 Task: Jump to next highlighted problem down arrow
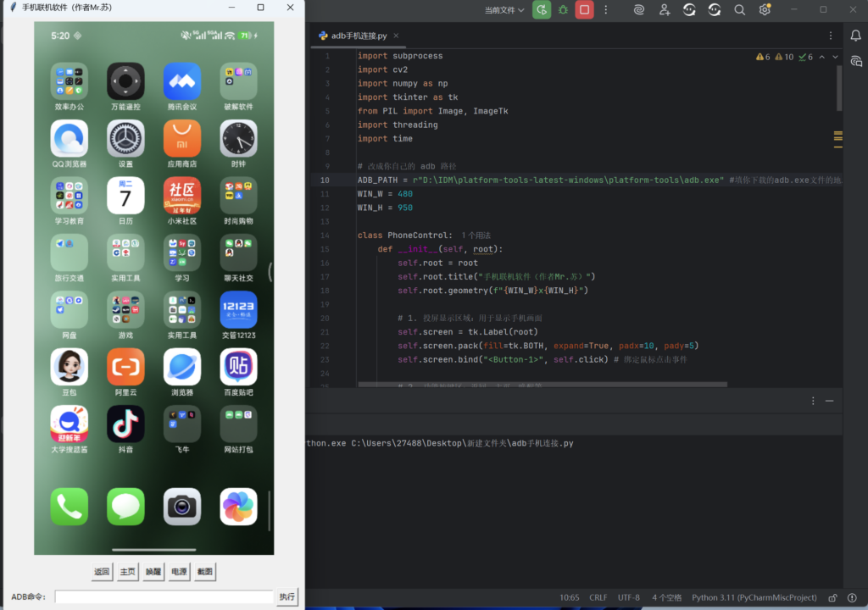(x=835, y=57)
